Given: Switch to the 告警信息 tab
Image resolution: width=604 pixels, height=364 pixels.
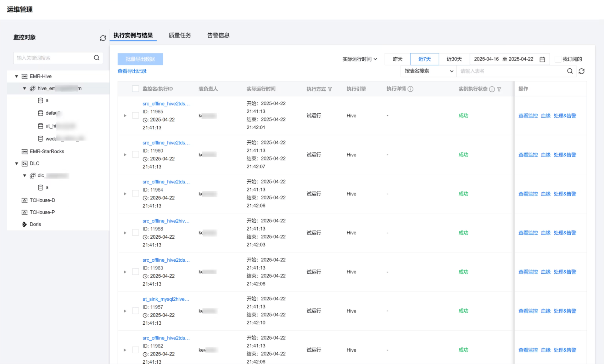Looking at the screenshot, I should pos(218,35).
